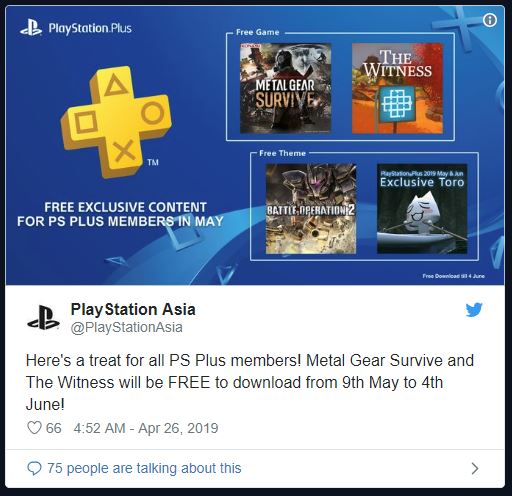Click the Twitter bird icon
This screenshot has width=512, height=496.
click(x=474, y=310)
